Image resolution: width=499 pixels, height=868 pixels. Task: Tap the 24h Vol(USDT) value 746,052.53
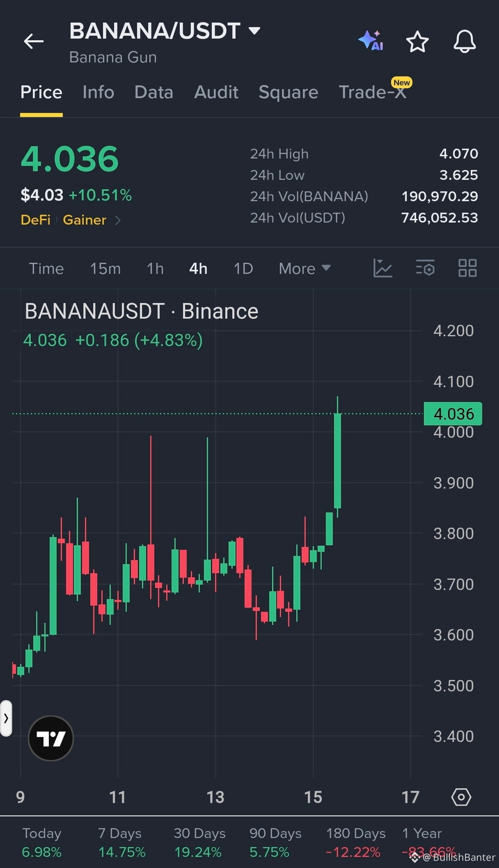tap(440, 218)
